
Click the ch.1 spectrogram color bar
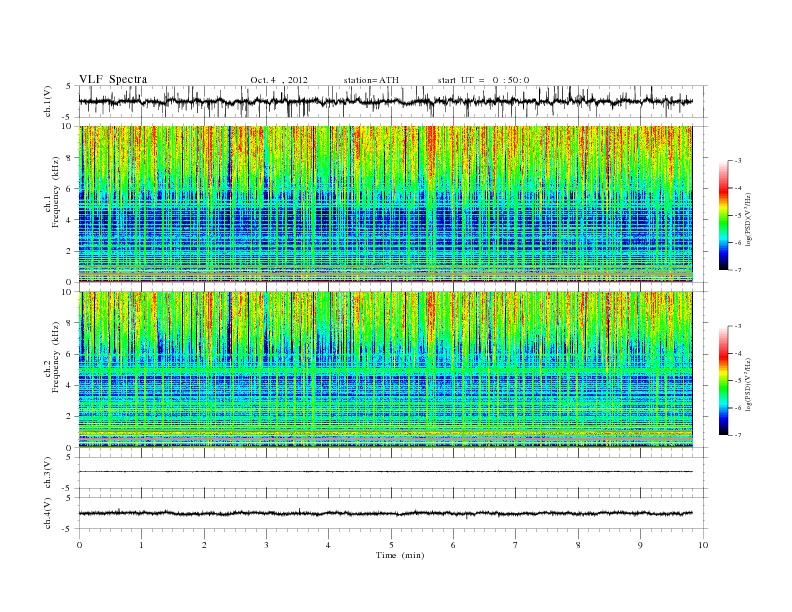point(724,215)
